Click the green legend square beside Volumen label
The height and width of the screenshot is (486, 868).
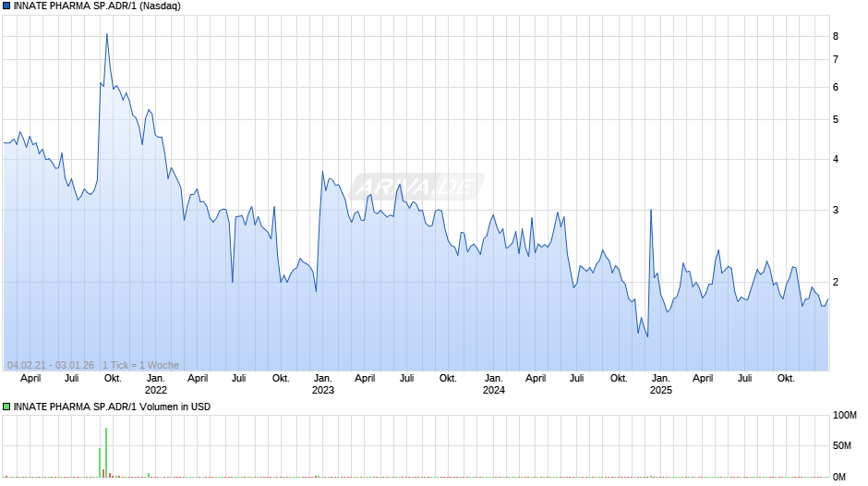click(x=6, y=407)
